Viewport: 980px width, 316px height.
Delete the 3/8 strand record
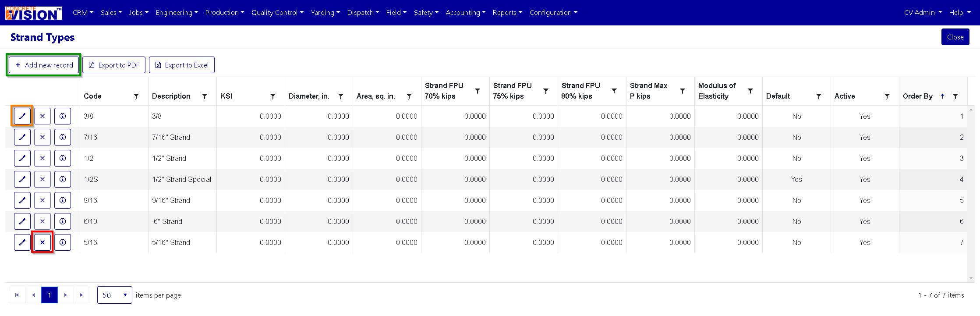click(42, 116)
